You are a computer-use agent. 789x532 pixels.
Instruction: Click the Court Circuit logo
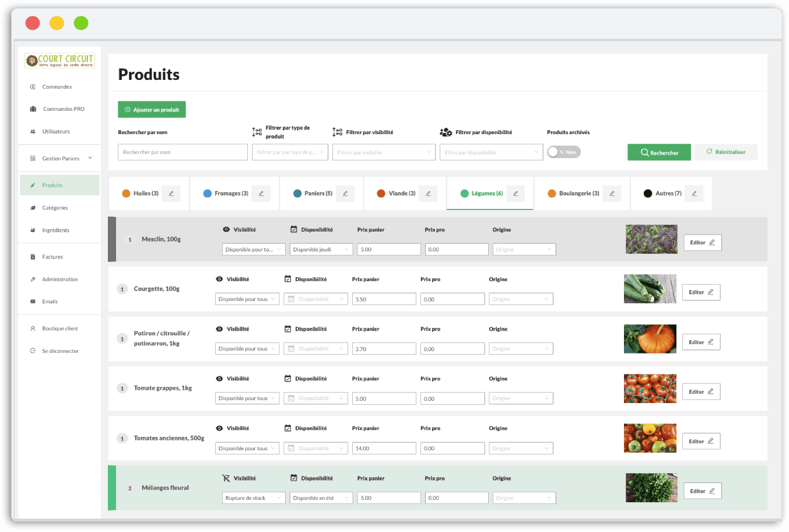pyautogui.click(x=59, y=61)
